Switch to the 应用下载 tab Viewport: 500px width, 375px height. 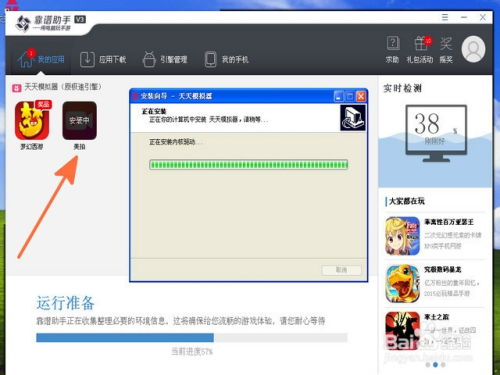tap(103, 59)
